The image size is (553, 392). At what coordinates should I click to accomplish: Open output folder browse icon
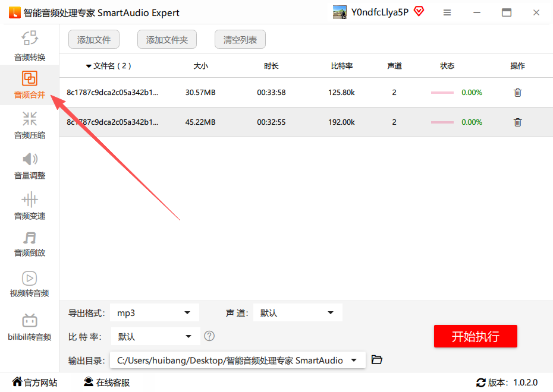point(376,360)
